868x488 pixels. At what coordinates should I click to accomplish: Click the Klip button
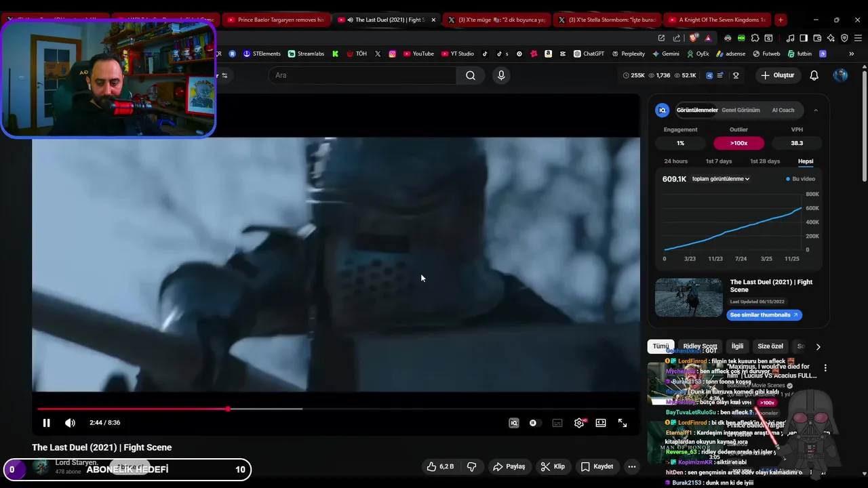coord(553,466)
